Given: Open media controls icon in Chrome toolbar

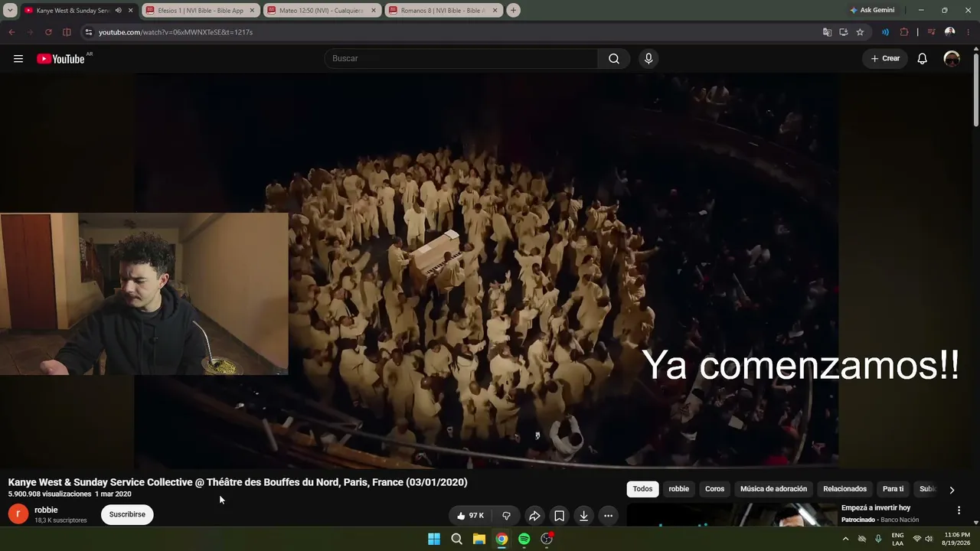Looking at the screenshot, I should tap(931, 32).
